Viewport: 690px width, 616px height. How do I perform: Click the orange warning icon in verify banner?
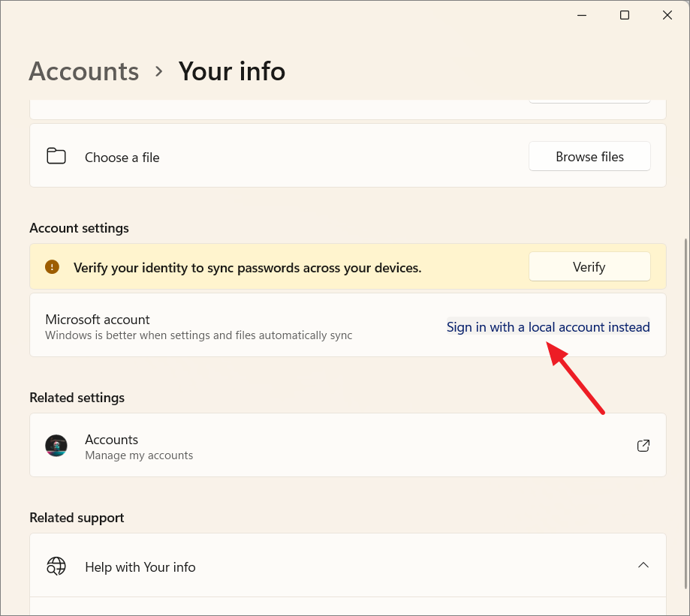[52, 266]
